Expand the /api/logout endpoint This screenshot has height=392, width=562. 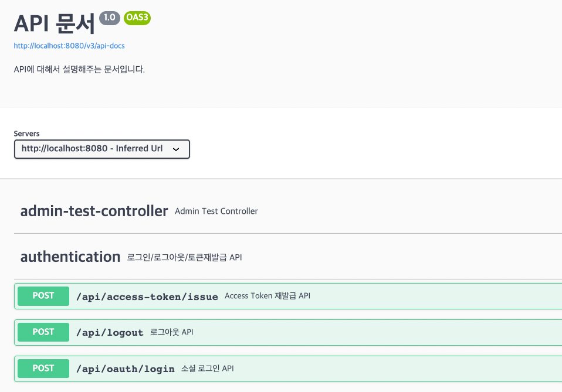click(110, 332)
